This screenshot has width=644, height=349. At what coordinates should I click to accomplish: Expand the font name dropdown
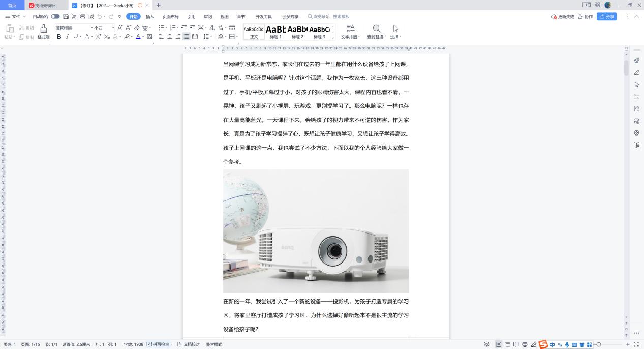[x=92, y=28]
